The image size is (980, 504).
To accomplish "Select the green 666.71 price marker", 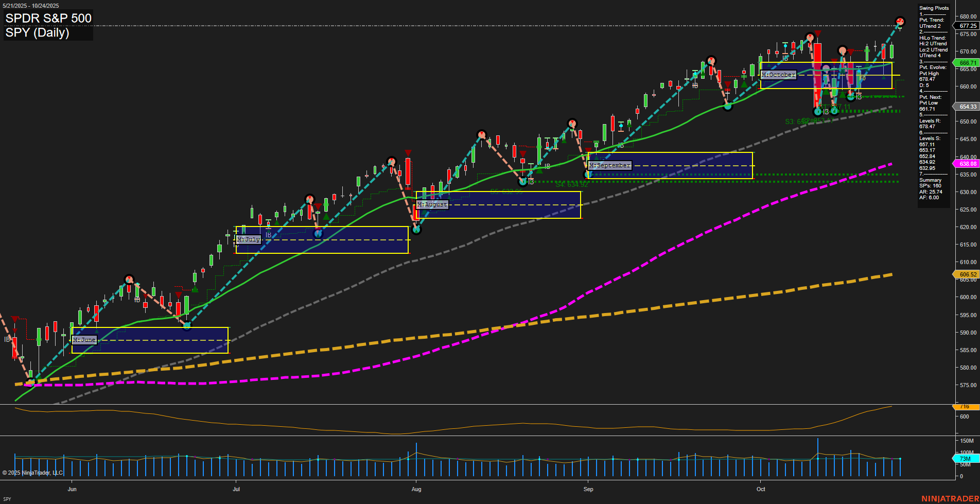I will [x=967, y=62].
